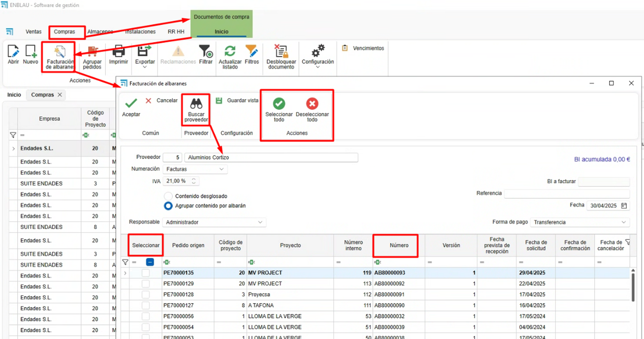Toggle the Seleccionar column filter checkbox
644x339 pixels.
150,262
